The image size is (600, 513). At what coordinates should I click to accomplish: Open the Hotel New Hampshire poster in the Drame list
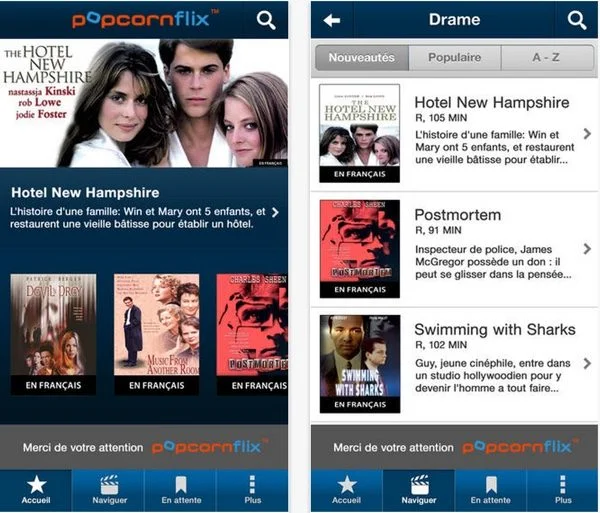[360, 133]
